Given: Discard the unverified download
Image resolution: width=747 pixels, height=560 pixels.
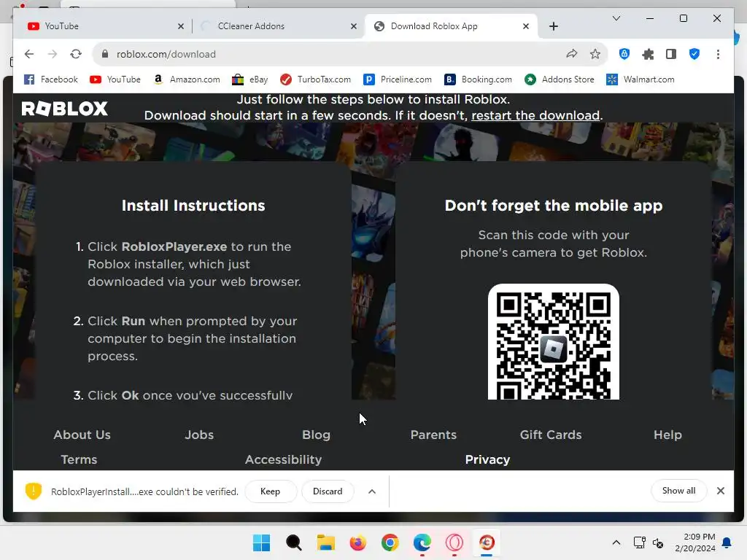Looking at the screenshot, I should click(328, 491).
